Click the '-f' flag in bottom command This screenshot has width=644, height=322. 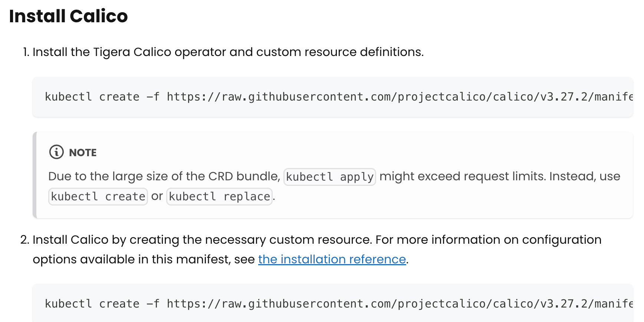(153, 304)
